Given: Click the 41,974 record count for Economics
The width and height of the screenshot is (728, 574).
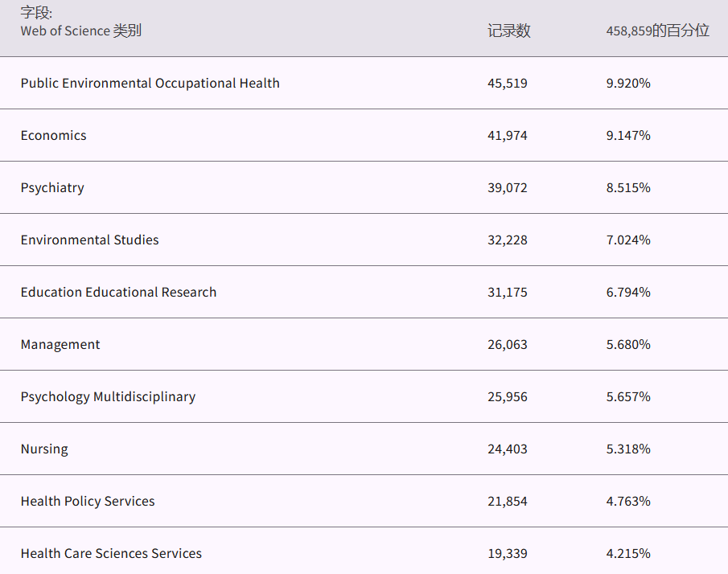Looking at the screenshot, I should pyautogui.click(x=508, y=135).
